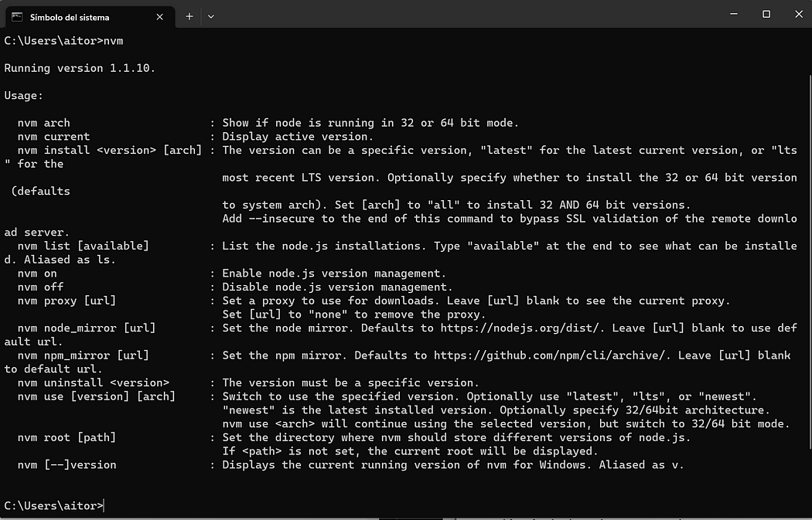Image resolution: width=812 pixels, height=520 pixels.
Task: Click 'nvm use <arch> will continue' line
Action: point(506,424)
